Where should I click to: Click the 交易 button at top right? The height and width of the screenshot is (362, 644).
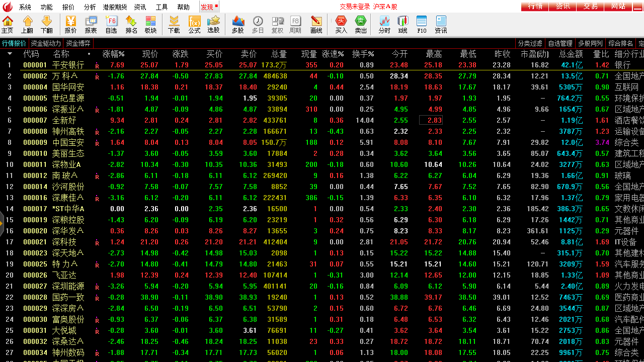[591, 6]
